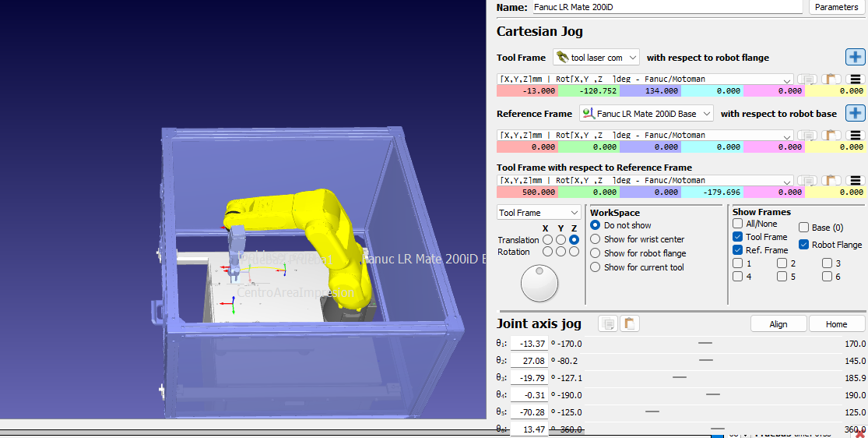
Task: Open the Tool Frame jog mode dropdown
Action: pos(539,213)
